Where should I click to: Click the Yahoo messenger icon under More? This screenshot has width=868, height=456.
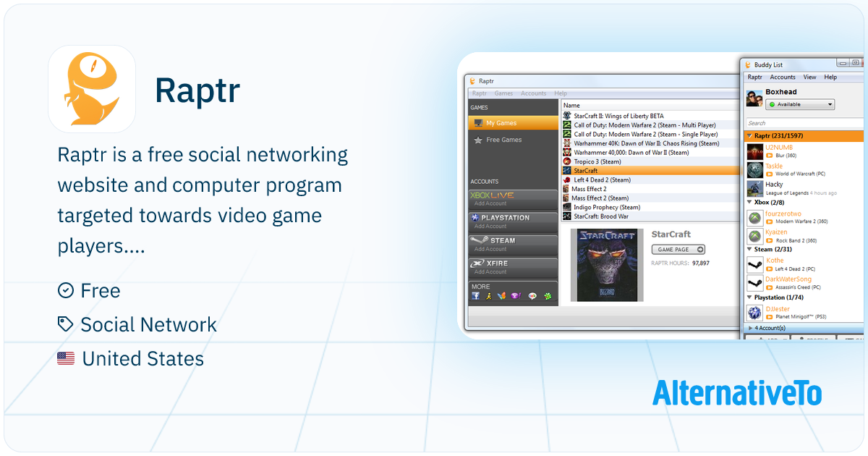point(515,296)
